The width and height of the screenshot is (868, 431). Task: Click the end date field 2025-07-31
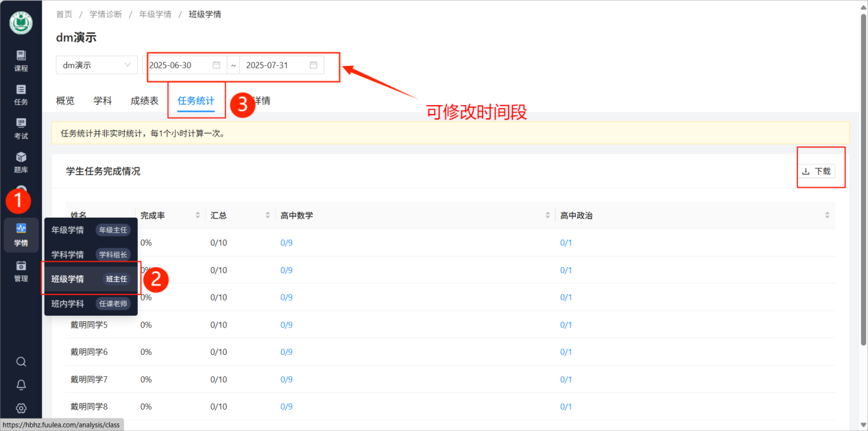281,65
